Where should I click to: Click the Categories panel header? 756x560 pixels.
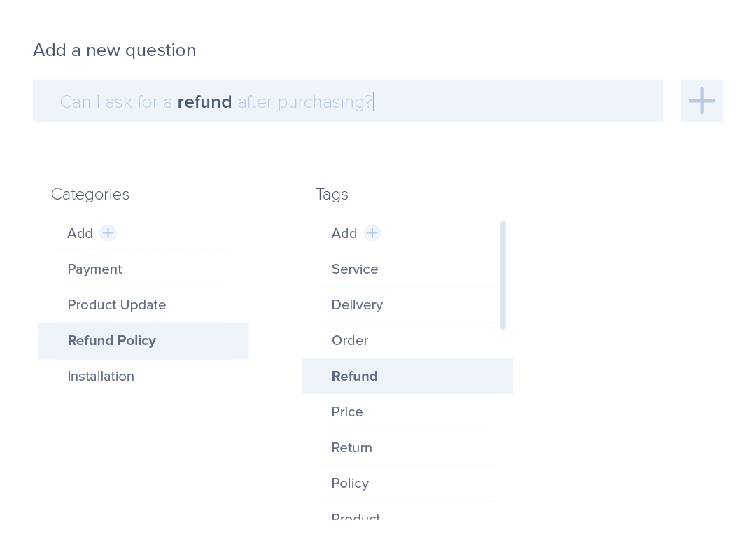point(90,194)
